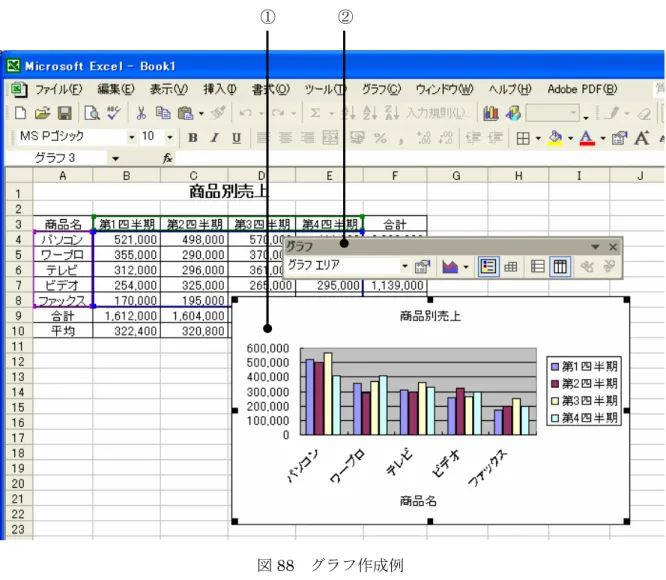This screenshot has height=580, width=666.
Task: Apply Underline with the U button
Action: pyautogui.click(x=237, y=138)
